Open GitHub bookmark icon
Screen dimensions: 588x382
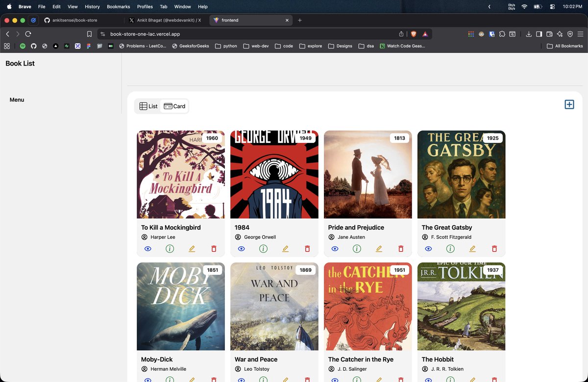pyautogui.click(x=34, y=46)
